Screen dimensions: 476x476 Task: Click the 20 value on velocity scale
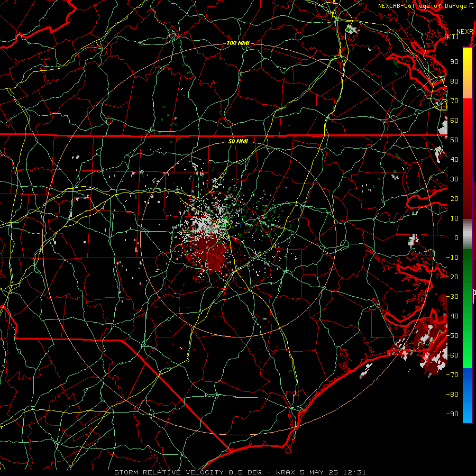tap(454, 199)
